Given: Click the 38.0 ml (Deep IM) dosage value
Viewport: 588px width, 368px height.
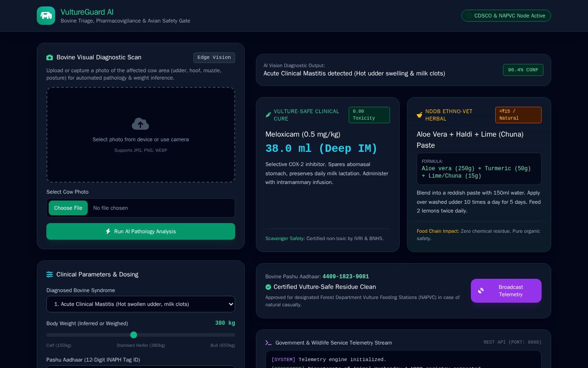Looking at the screenshot, I should tap(322, 149).
